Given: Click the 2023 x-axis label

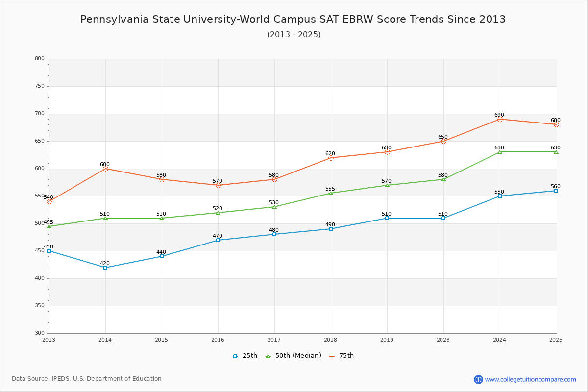Looking at the screenshot, I should [443, 340].
